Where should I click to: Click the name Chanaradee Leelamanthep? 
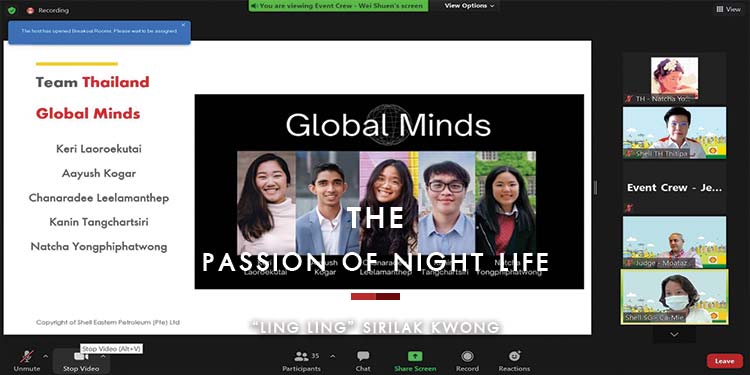pyautogui.click(x=99, y=198)
